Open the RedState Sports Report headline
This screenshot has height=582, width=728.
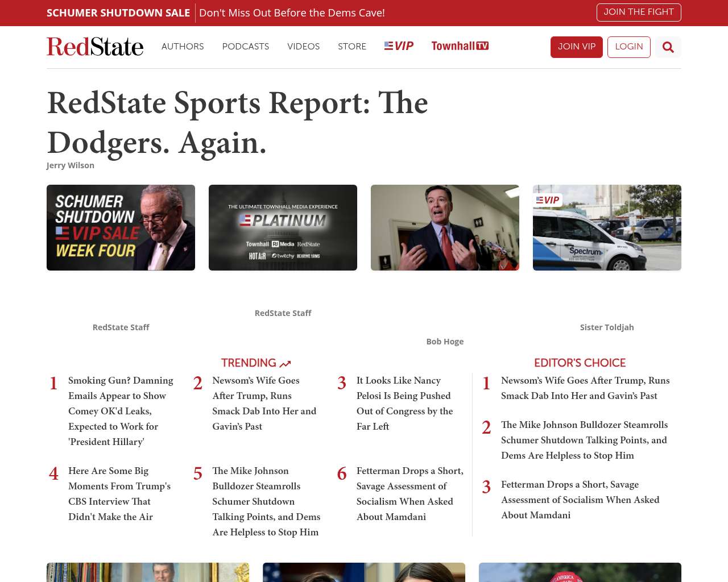(237, 122)
